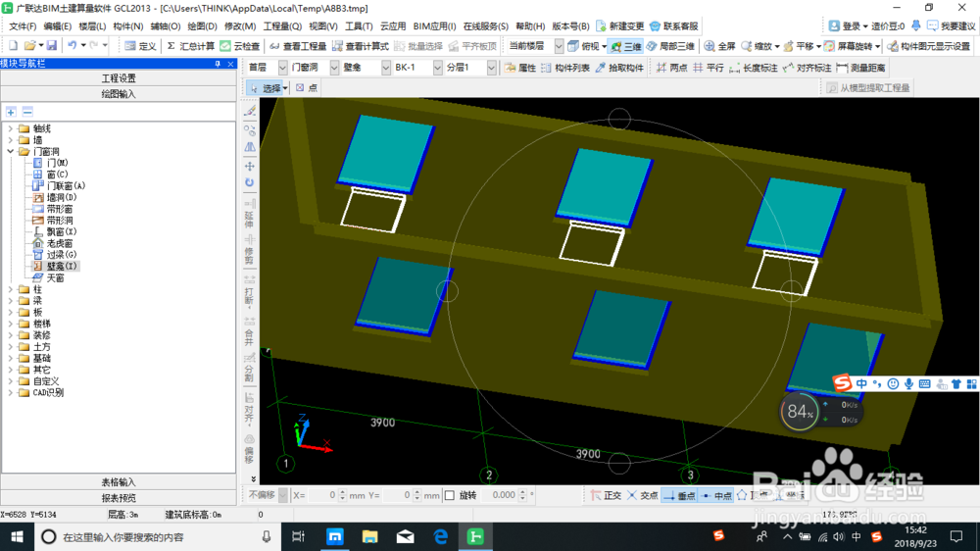
Task: Open 构件图元显示设置 display settings
Action: pyautogui.click(x=929, y=46)
